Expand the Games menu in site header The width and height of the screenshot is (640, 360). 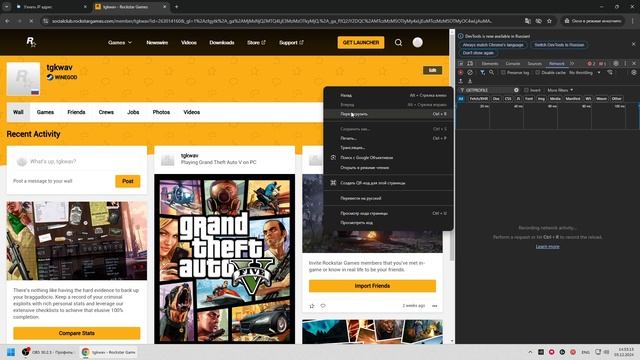coord(120,42)
